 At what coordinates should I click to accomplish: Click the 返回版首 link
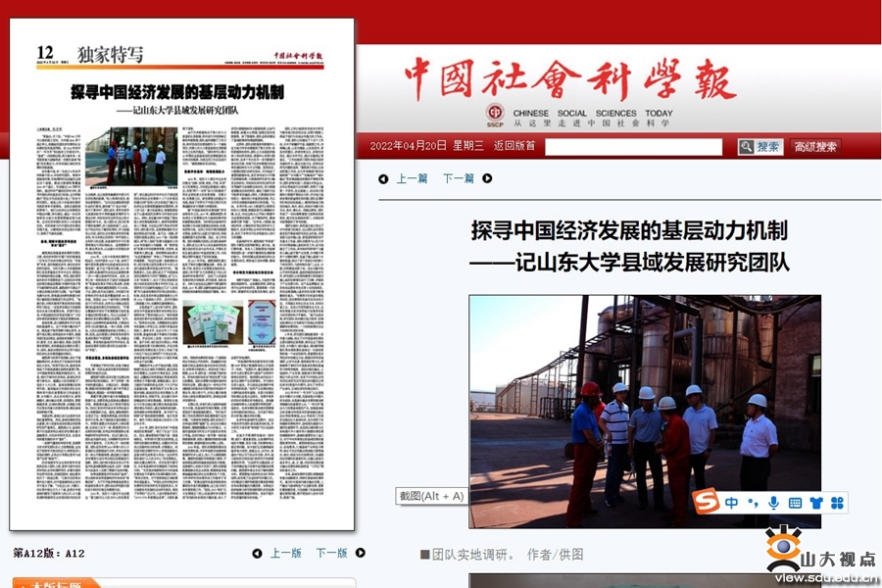click(x=514, y=146)
